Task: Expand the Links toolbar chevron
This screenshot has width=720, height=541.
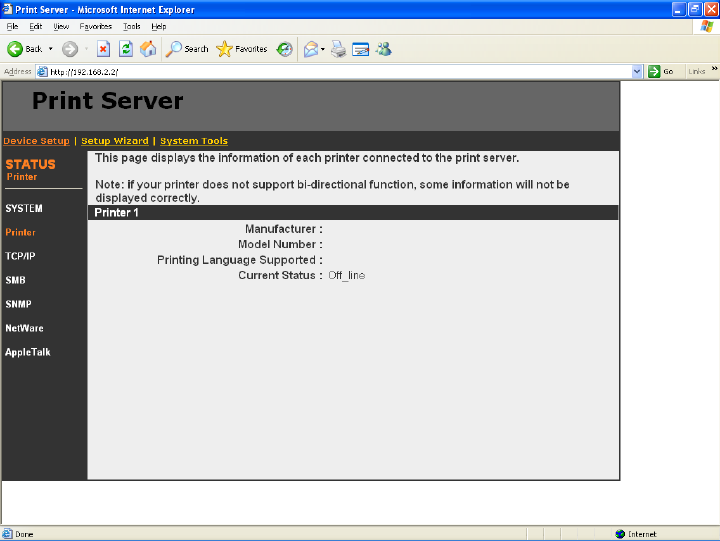Action: pos(714,69)
